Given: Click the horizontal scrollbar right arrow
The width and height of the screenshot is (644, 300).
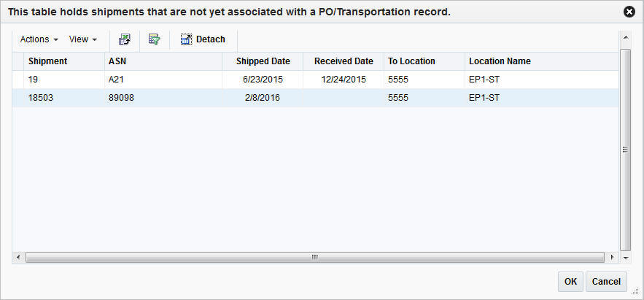Looking at the screenshot, I should click(x=611, y=258).
